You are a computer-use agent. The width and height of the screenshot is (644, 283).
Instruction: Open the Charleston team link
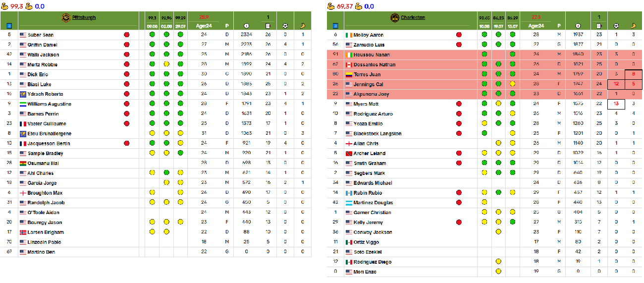[413, 18]
